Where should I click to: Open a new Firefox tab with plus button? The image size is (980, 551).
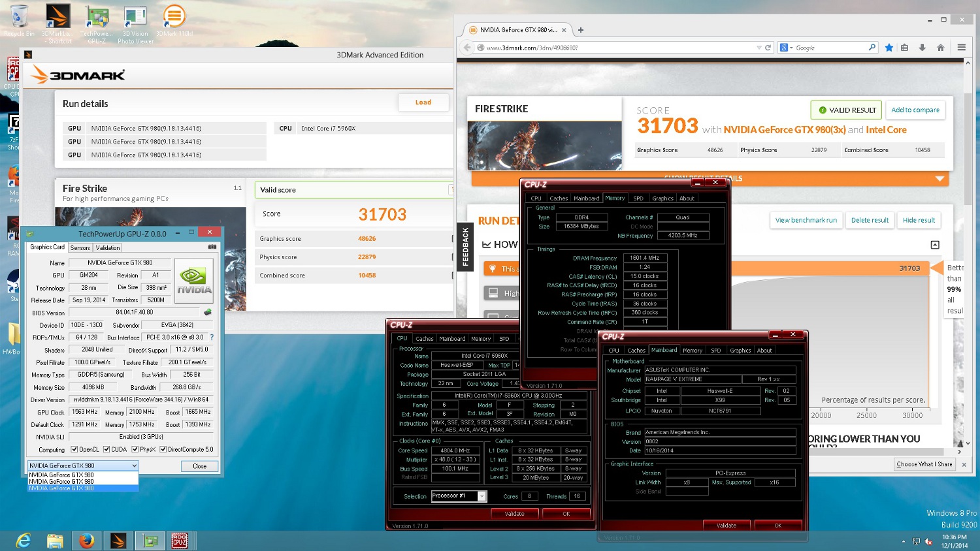[x=580, y=30]
